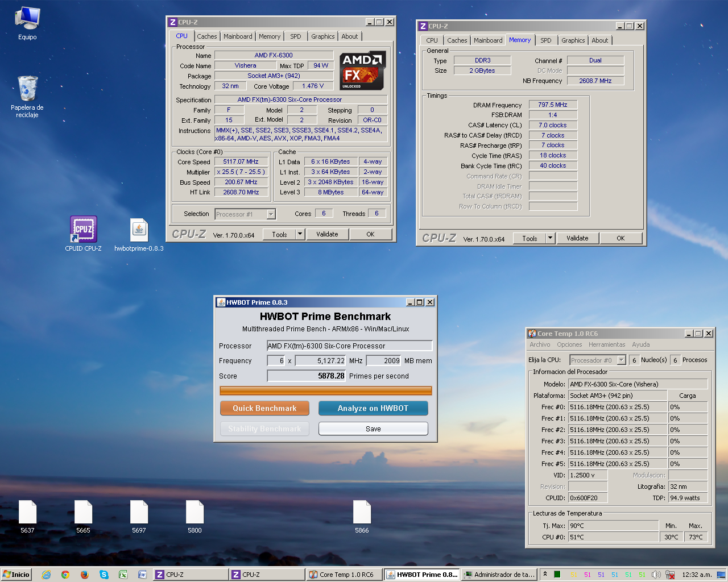Click the Core Temp window title icon

(532, 334)
